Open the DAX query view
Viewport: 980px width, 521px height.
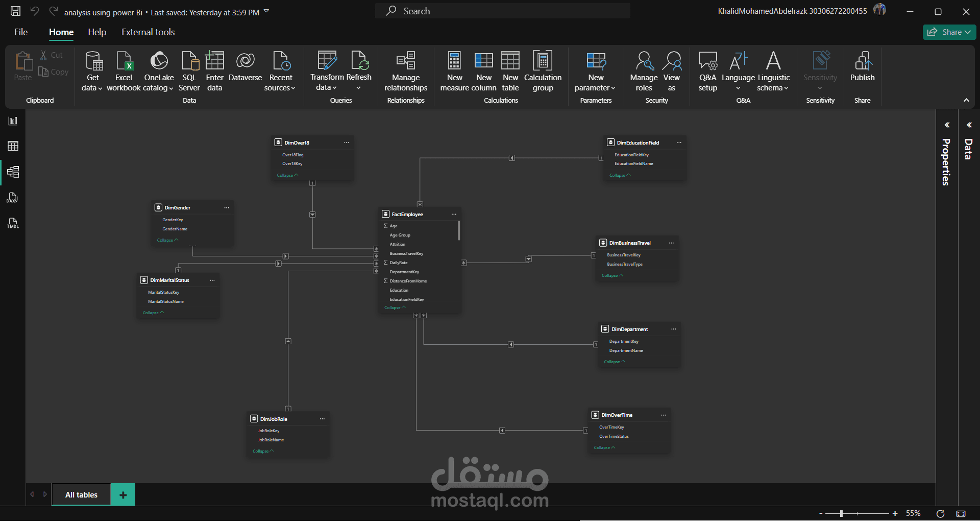(13, 198)
